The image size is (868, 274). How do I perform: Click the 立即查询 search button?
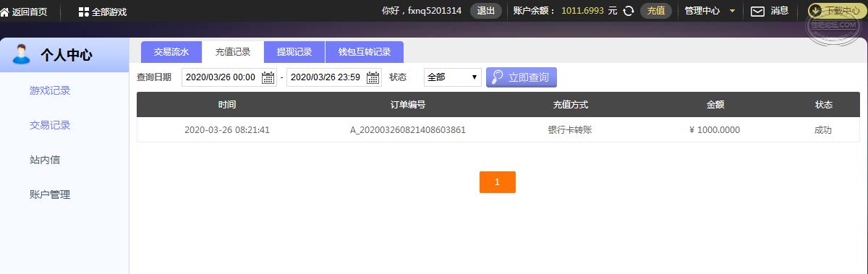point(522,77)
